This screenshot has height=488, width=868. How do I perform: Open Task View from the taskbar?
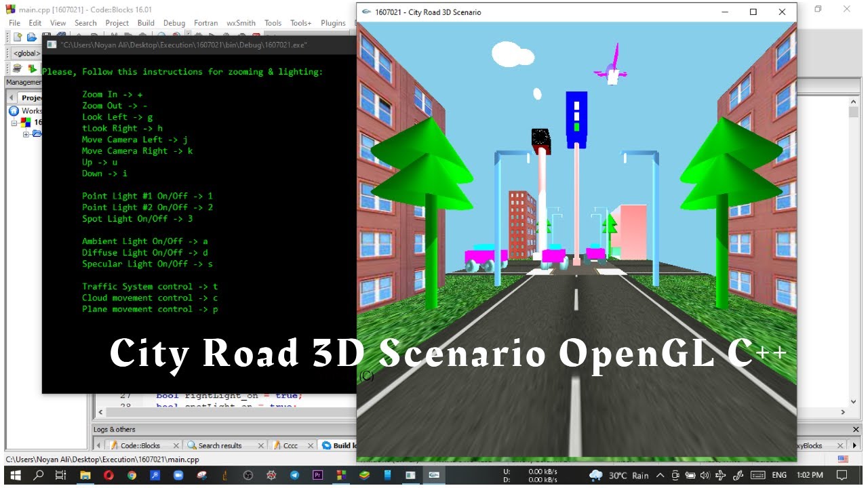click(60, 475)
